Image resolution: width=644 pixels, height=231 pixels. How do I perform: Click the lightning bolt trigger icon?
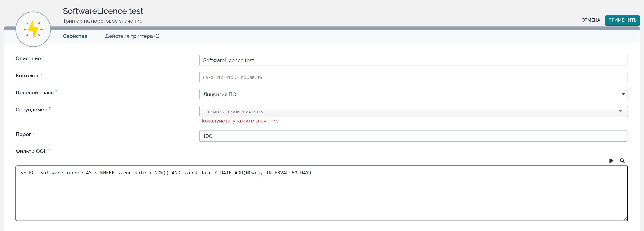33,29
